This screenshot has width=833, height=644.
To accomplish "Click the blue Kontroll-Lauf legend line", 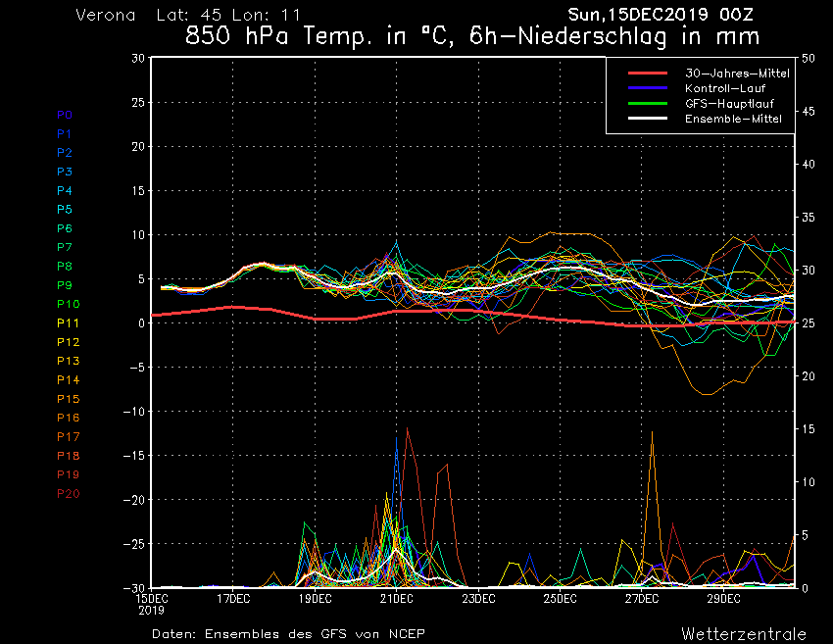I will click(x=648, y=88).
